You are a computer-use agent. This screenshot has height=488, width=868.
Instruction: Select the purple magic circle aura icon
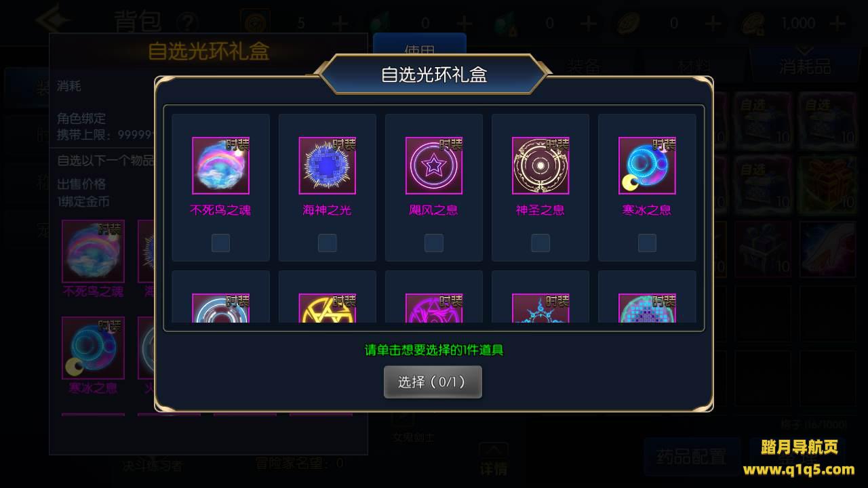tap(433, 308)
